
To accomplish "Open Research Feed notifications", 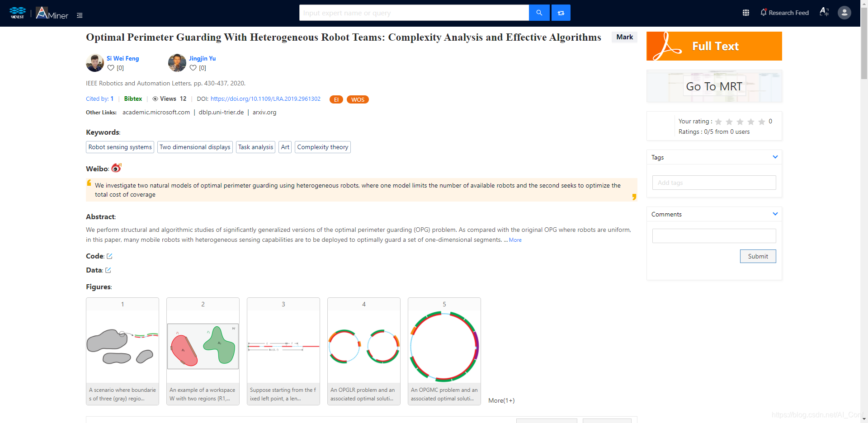I will (784, 13).
